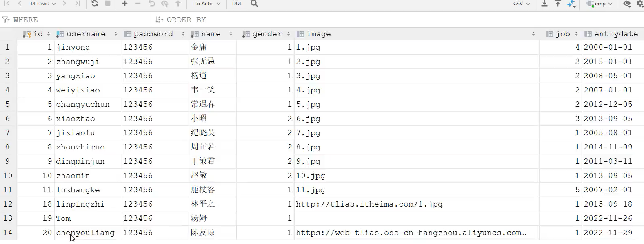
Task: Open the CSV export format dropdown
Action: pos(522,4)
